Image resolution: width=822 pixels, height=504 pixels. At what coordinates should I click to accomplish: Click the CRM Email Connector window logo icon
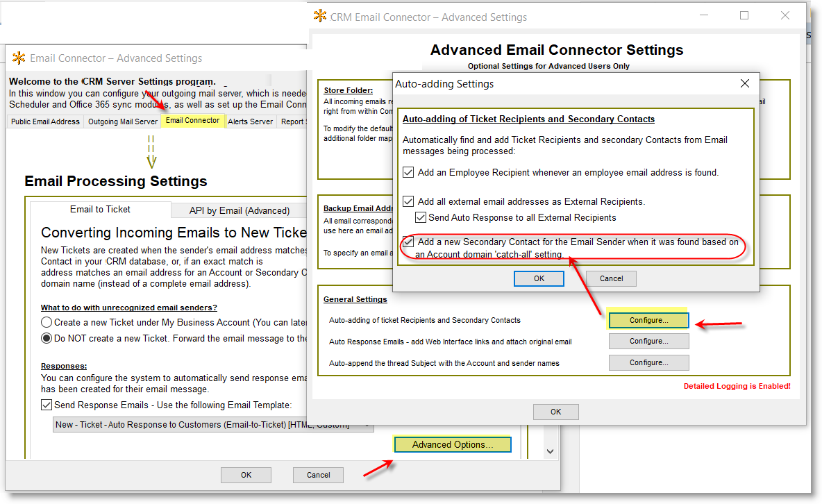pyautogui.click(x=320, y=16)
